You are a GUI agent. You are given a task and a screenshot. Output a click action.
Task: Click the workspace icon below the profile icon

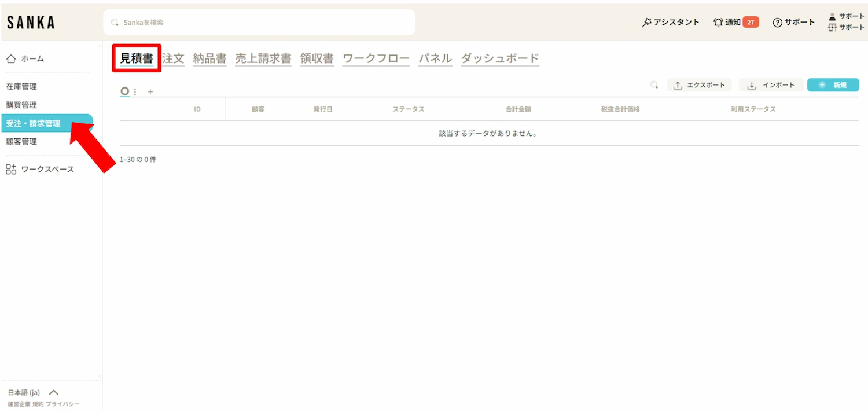click(833, 27)
